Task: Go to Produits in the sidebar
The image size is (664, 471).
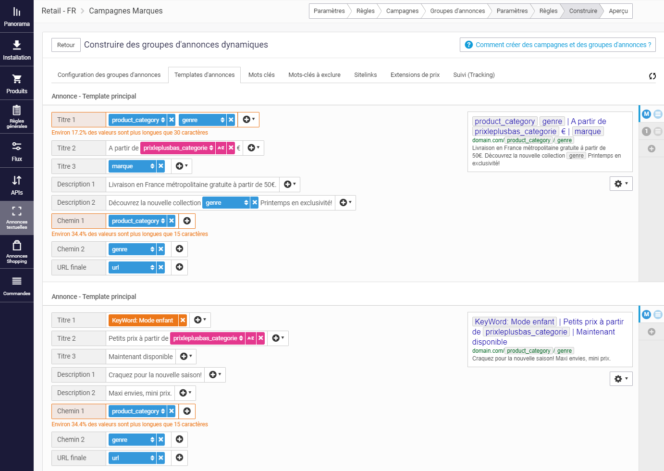Action: (16, 83)
